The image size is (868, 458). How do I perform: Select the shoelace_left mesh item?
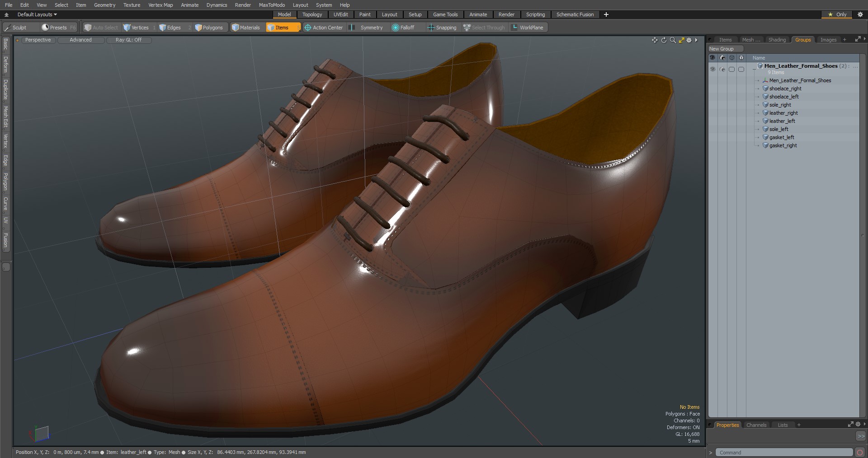click(784, 97)
